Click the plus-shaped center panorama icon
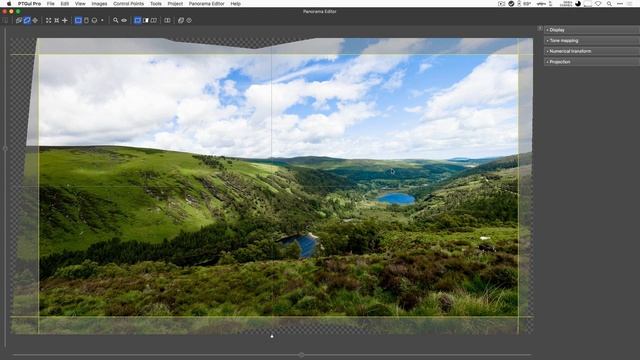The width and height of the screenshot is (640, 360). [x=64, y=20]
